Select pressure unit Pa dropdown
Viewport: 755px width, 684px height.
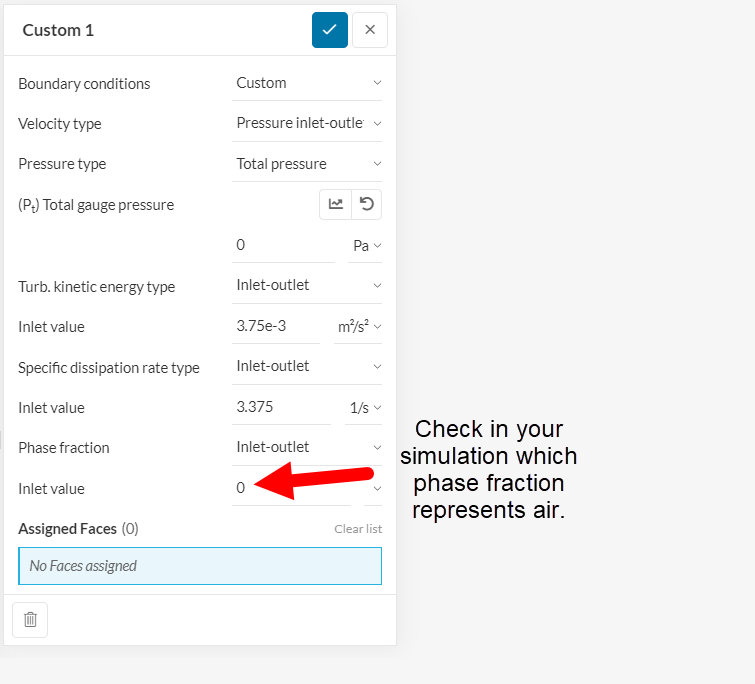tap(366, 245)
